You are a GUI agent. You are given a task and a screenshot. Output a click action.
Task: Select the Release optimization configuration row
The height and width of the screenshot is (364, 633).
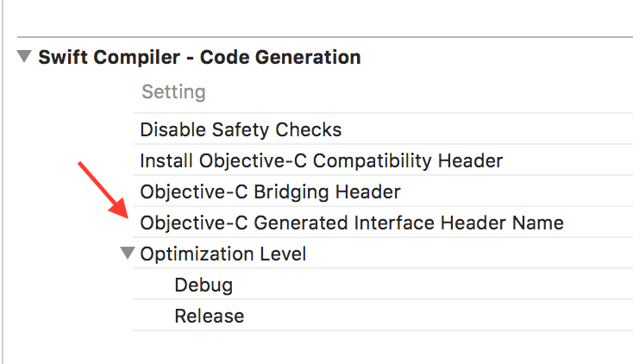(209, 316)
